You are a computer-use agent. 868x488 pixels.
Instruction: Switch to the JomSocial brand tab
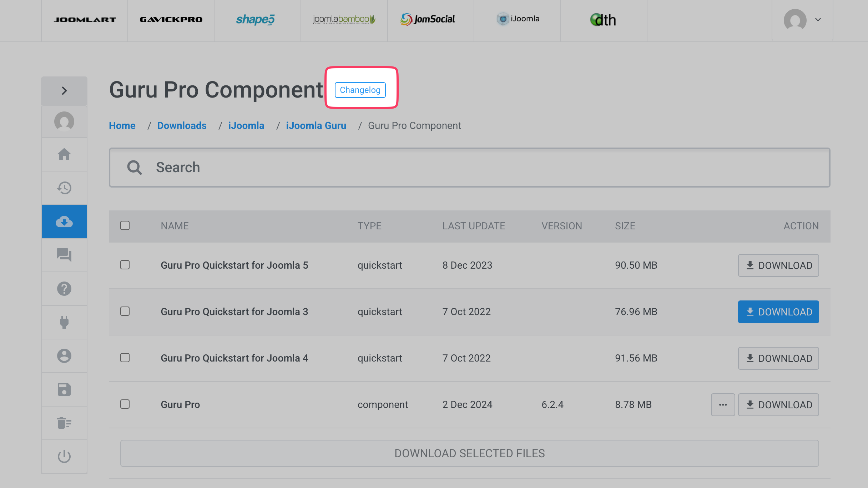coord(428,20)
